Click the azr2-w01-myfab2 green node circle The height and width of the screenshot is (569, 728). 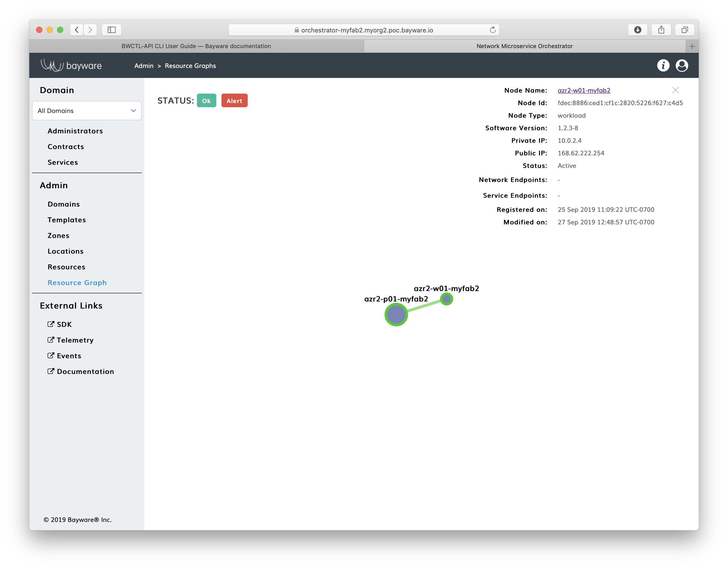[x=447, y=300]
